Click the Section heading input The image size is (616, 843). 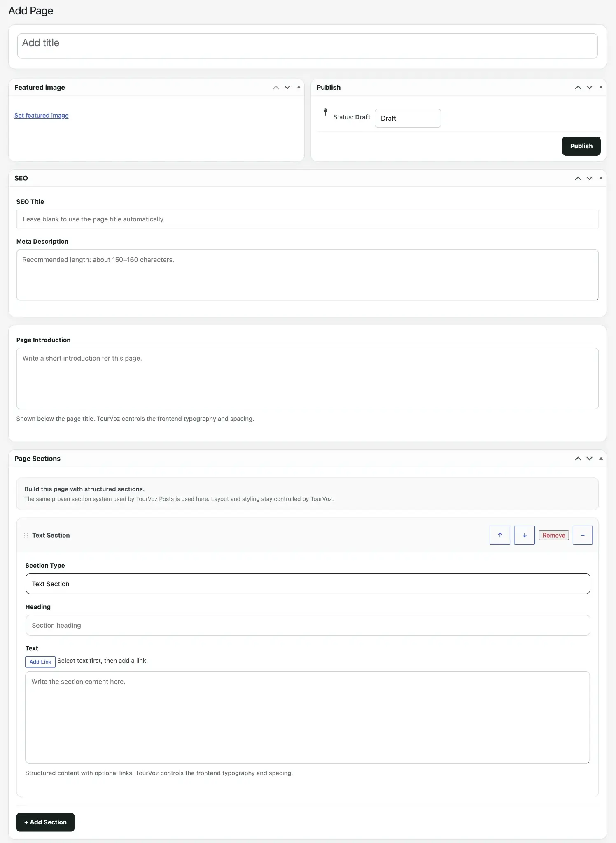pyautogui.click(x=308, y=625)
